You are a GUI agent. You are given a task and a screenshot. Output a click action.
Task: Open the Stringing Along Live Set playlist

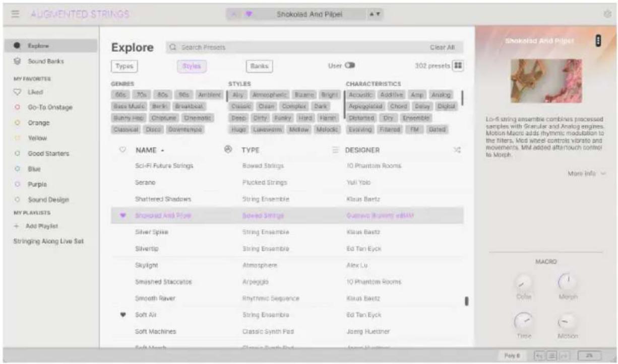[48, 241]
